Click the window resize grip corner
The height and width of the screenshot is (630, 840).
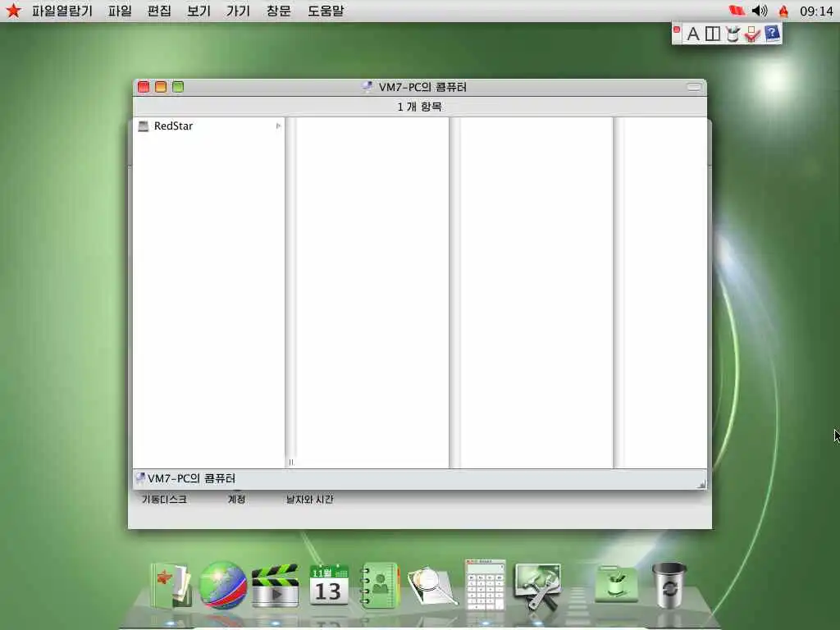point(701,484)
